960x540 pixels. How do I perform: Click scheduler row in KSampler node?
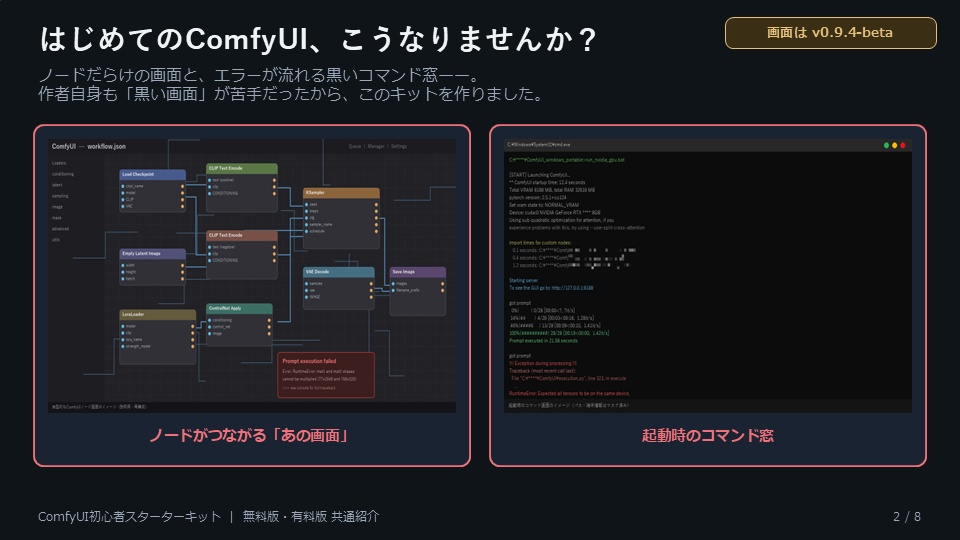point(341,231)
